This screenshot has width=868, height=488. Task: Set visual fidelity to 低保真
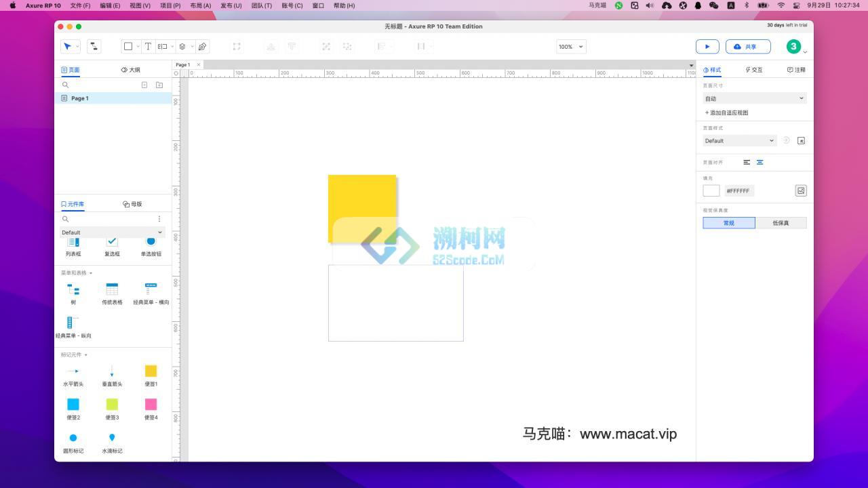pos(781,223)
